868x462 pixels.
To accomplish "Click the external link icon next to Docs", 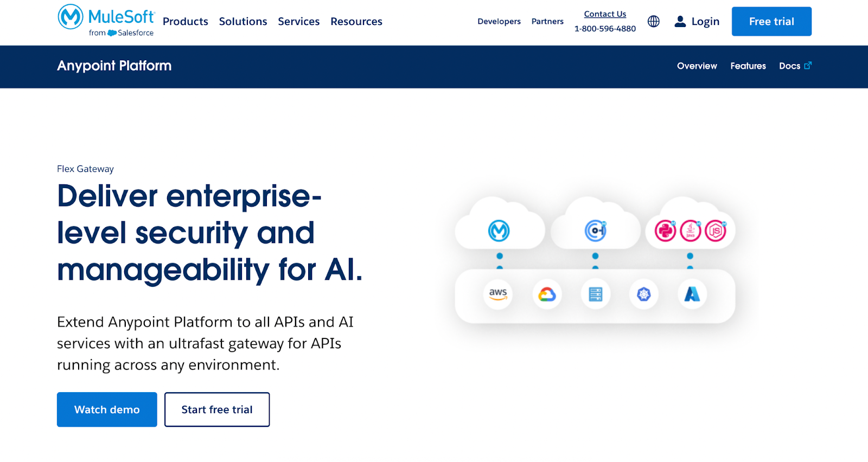I will (808, 65).
